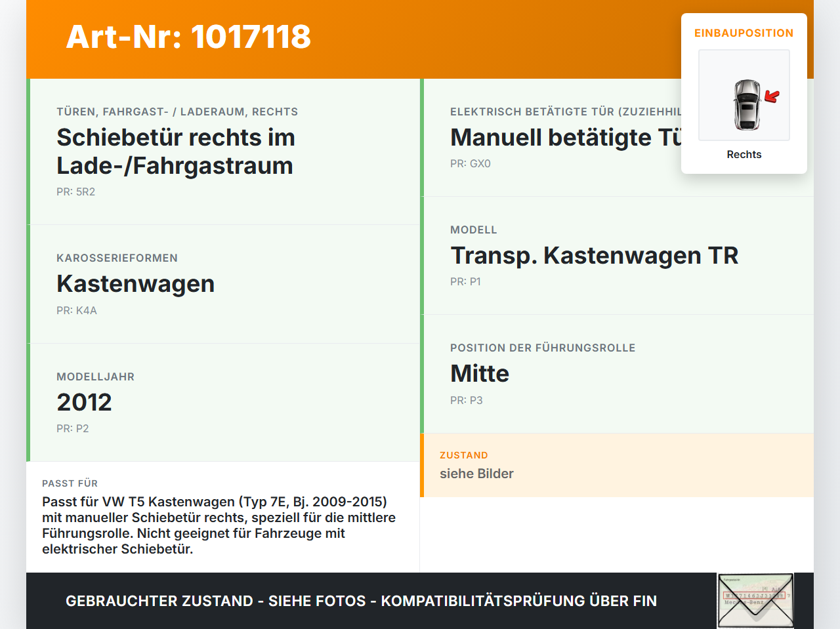Viewport: 840px width, 629px height.
Task: Select the Kastenwagen value
Action: (136, 284)
